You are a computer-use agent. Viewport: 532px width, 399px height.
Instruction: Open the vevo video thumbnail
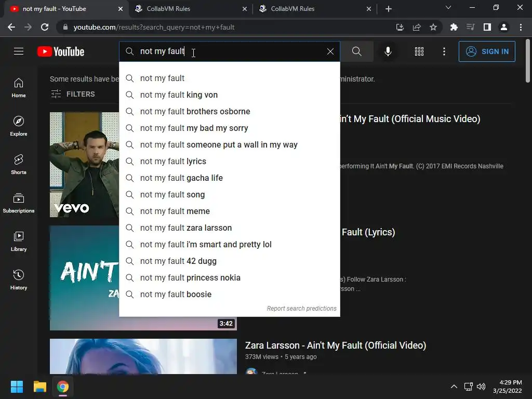(84, 165)
